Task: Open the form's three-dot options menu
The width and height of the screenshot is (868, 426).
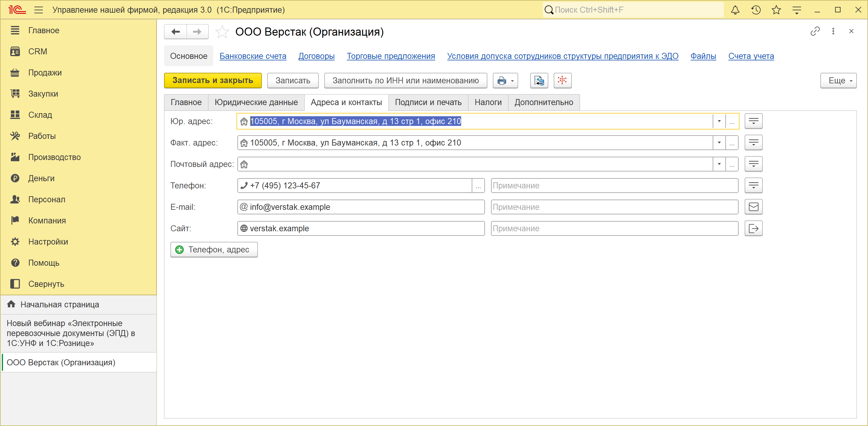Action: [x=833, y=31]
